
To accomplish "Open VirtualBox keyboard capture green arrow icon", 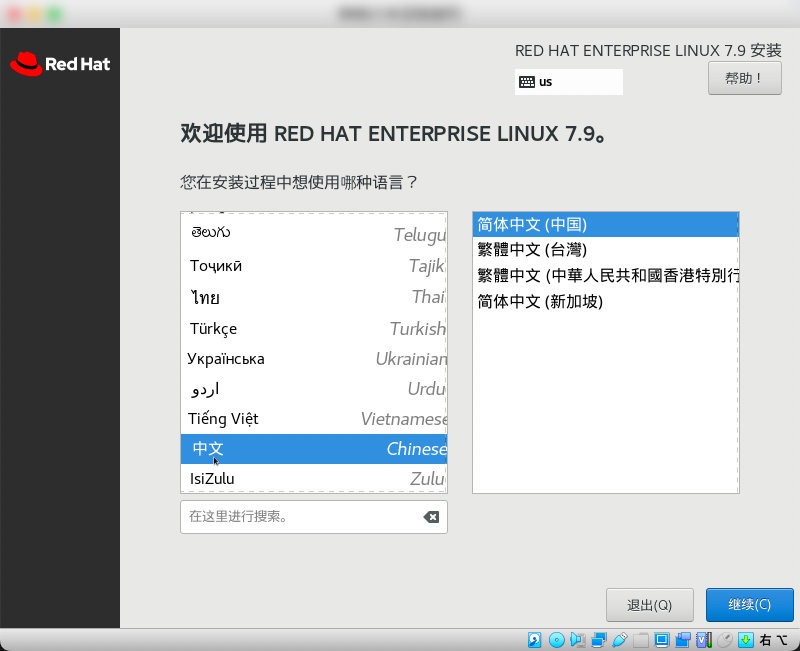I will pos(745,640).
